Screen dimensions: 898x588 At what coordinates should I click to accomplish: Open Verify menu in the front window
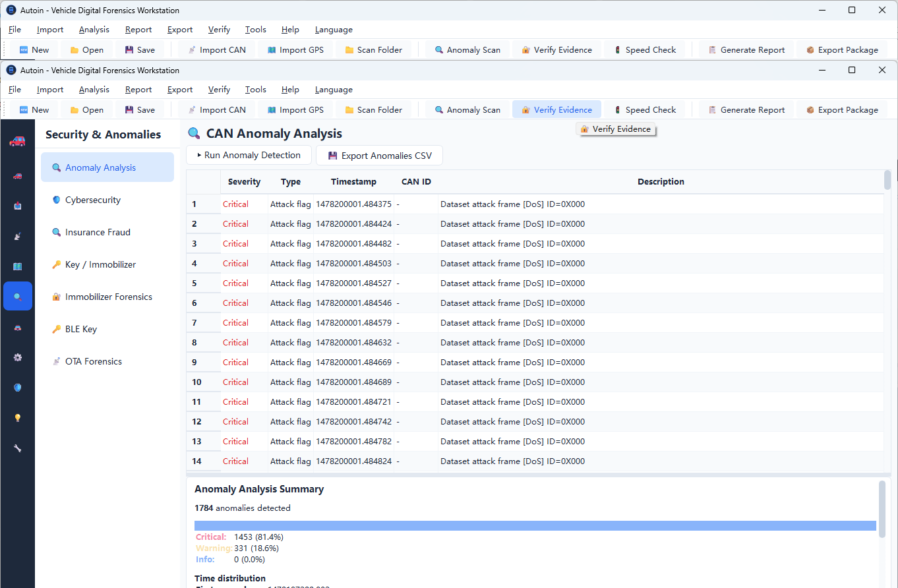219,90
